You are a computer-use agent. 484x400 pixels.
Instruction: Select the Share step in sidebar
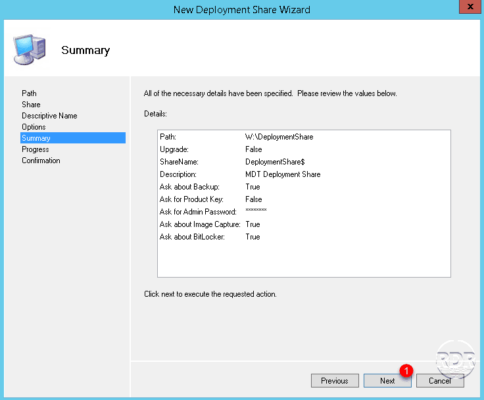pyautogui.click(x=31, y=105)
